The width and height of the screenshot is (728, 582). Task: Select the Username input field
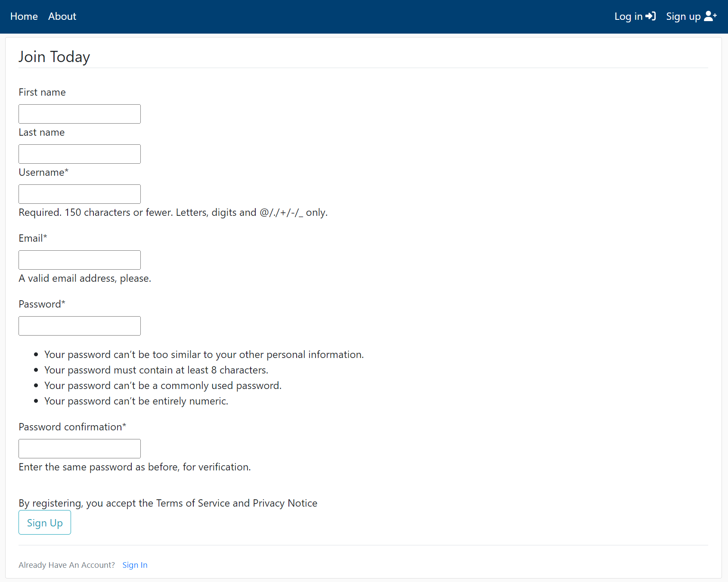coord(80,194)
